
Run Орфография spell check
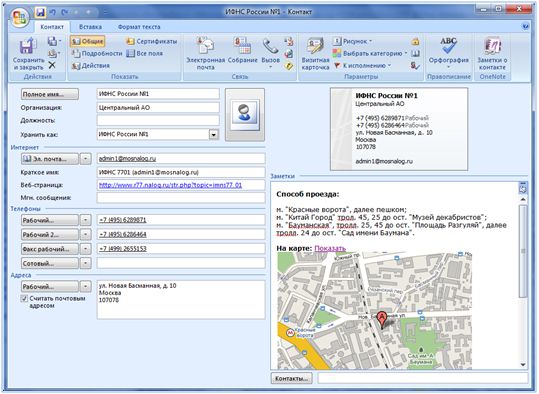pyautogui.click(x=449, y=52)
